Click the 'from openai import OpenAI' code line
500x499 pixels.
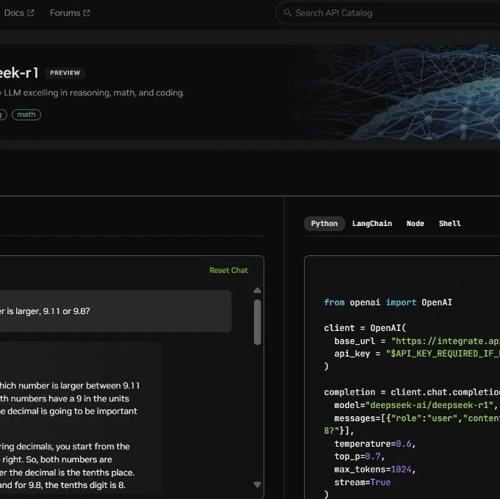388,303
